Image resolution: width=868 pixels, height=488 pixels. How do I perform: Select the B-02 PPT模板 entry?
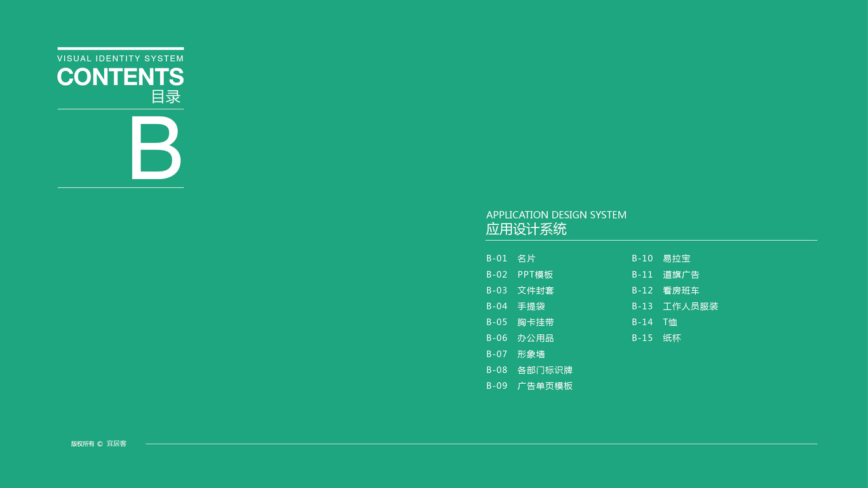tap(520, 274)
